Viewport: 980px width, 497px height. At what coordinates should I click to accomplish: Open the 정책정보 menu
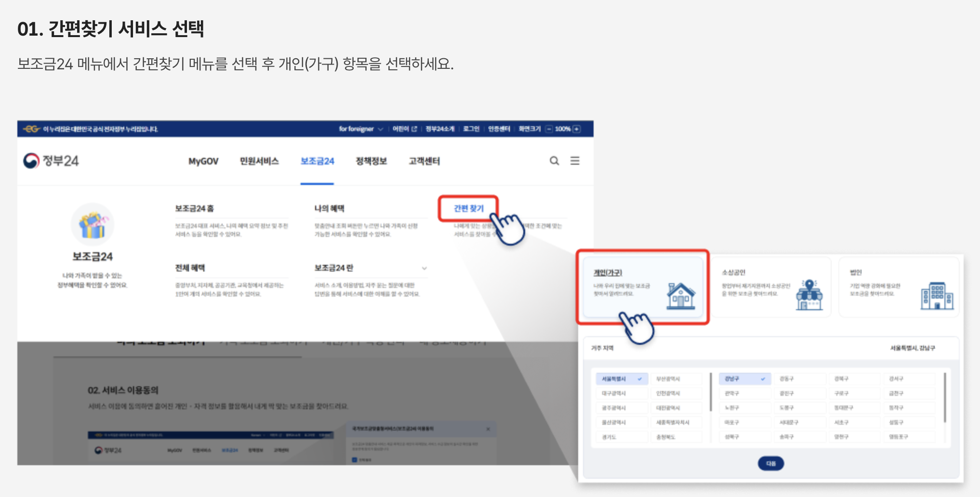pos(371,161)
